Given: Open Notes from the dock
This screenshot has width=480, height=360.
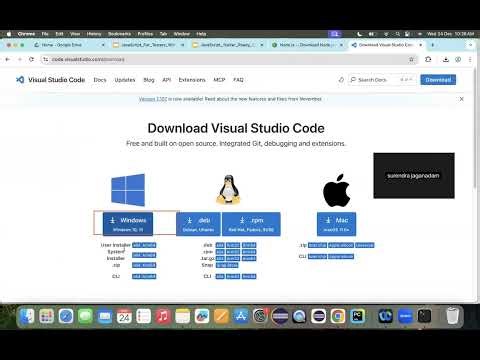Looking at the screenshot, I should (x=183, y=316).
